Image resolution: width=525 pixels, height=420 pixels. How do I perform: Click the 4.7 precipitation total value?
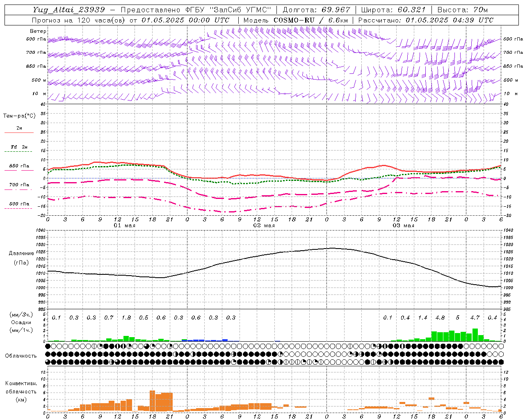(475, 317)
